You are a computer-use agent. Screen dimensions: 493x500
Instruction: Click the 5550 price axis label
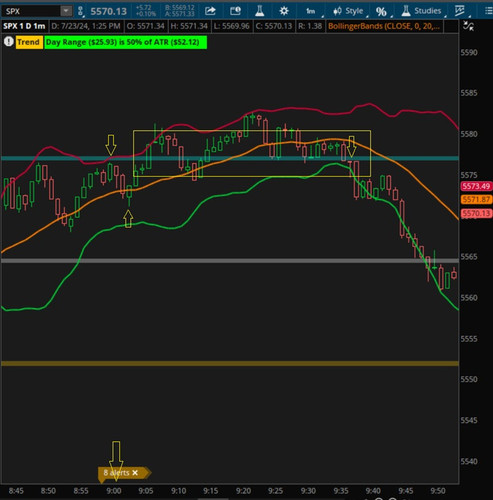pyautogui.click(x=469, y=379)
